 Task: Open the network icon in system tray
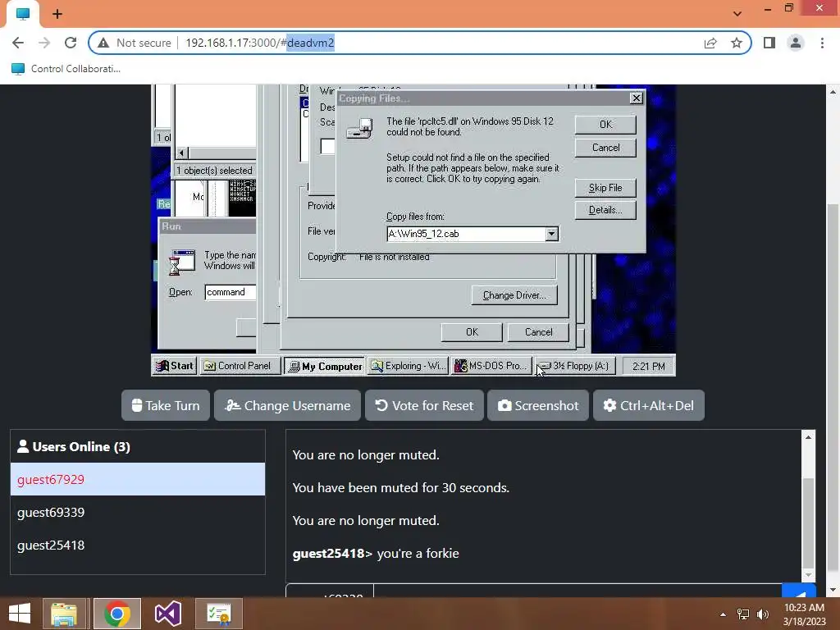(x=743, y=614)
